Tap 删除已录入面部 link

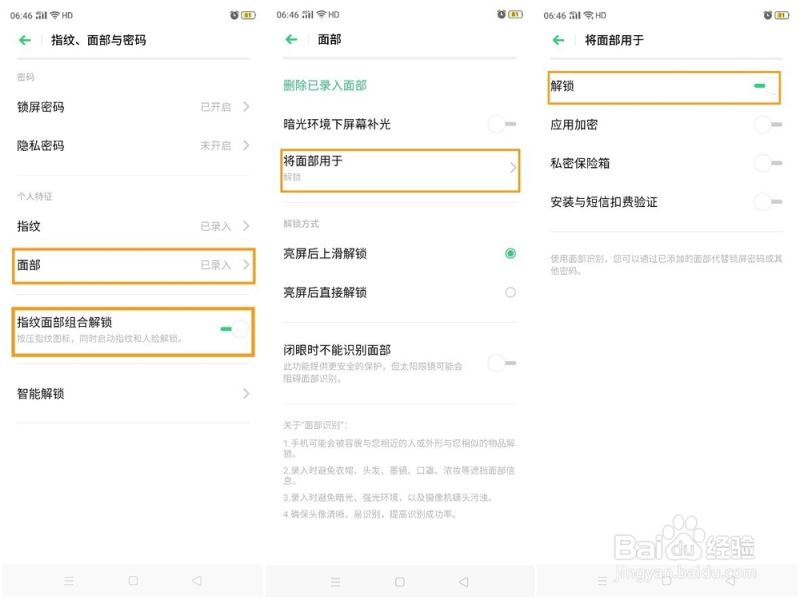pos(325,86)
